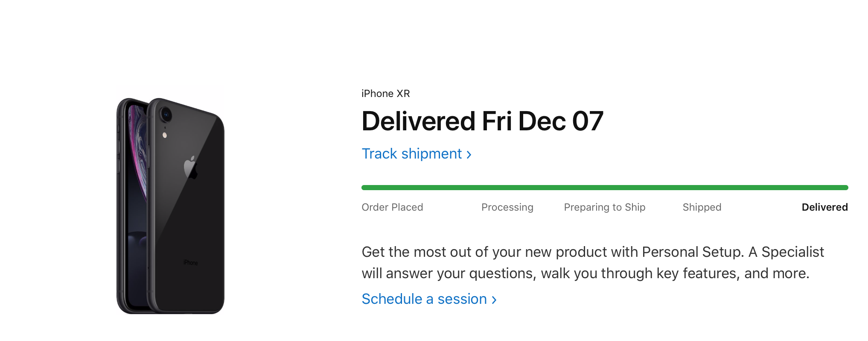Click the iPhone XR product name text
The height and width of the screenshot is (341, 868).
pos(386,94)
